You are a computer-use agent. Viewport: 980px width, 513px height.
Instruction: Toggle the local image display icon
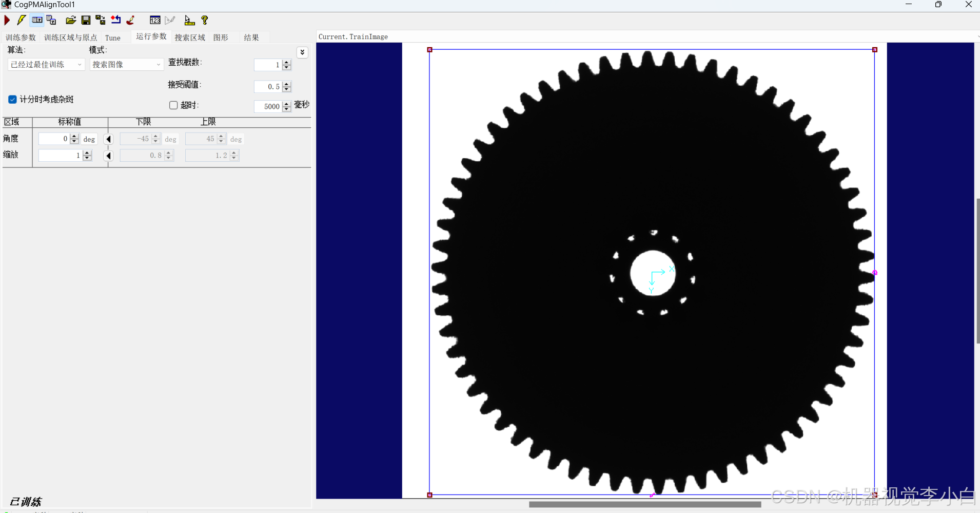click(x=37, y=20)
